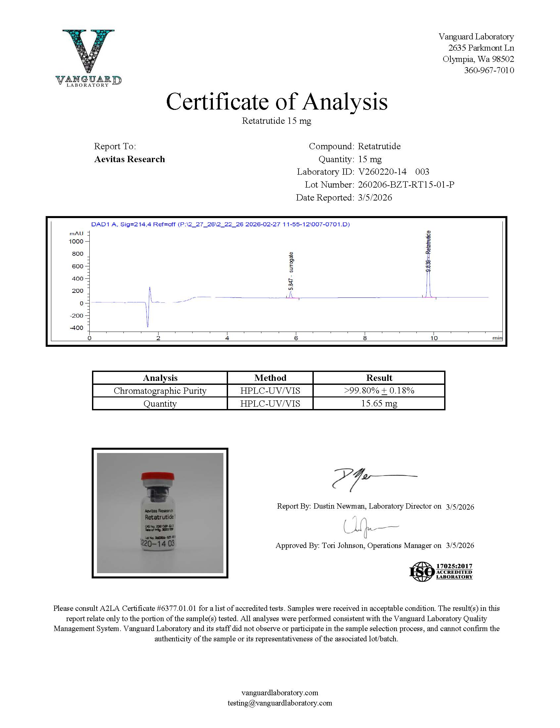This screenshot has width=560, height=728.
Task: Click the testing@vanguardlaboratory.com email address
Action: 280,703
